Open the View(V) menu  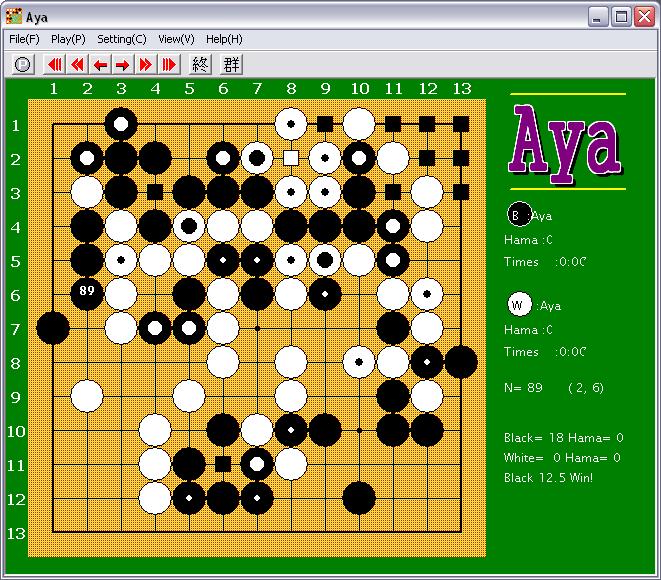click(x=176, y=39)
